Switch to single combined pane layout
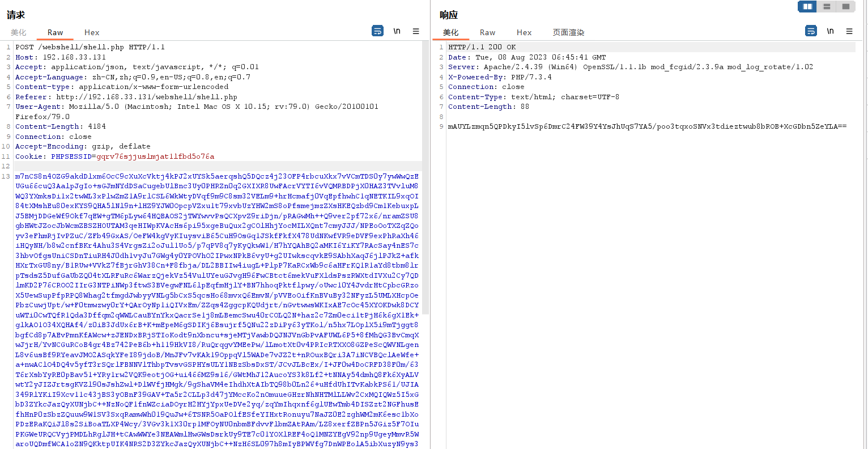This screenshot has width=868, height=449. [845, 7]
